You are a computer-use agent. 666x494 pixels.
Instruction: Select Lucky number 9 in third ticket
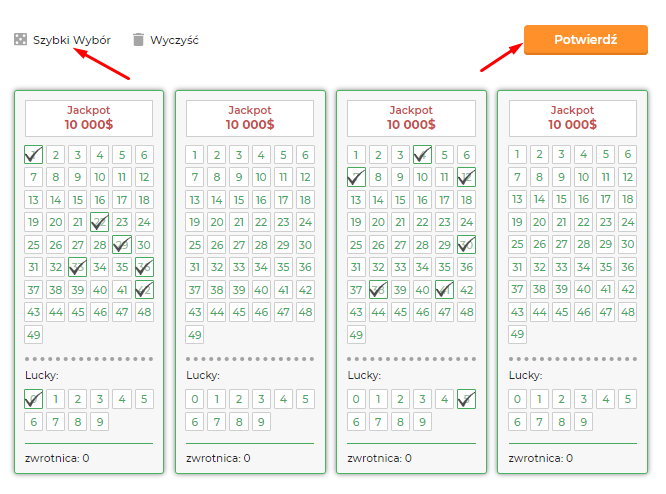point(423,422)
